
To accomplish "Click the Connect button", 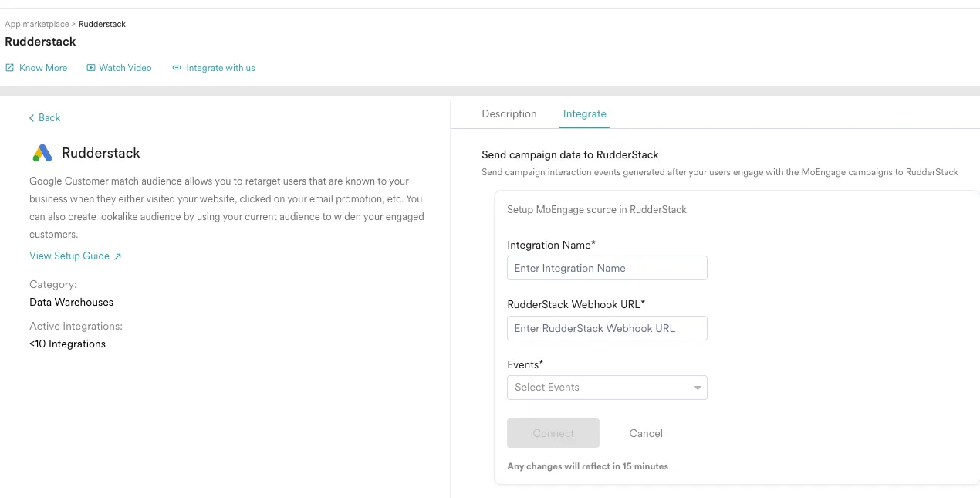I will [553, 433].
